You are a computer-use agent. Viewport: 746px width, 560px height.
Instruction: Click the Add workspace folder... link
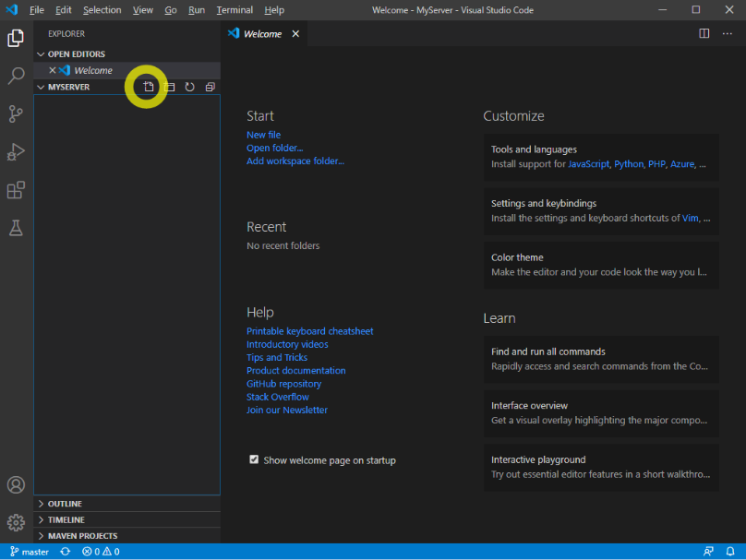pos(295,161)
